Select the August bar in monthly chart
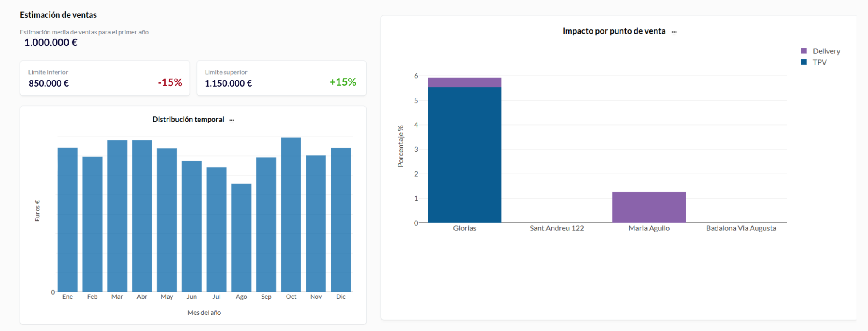 (x=241, y=237)
